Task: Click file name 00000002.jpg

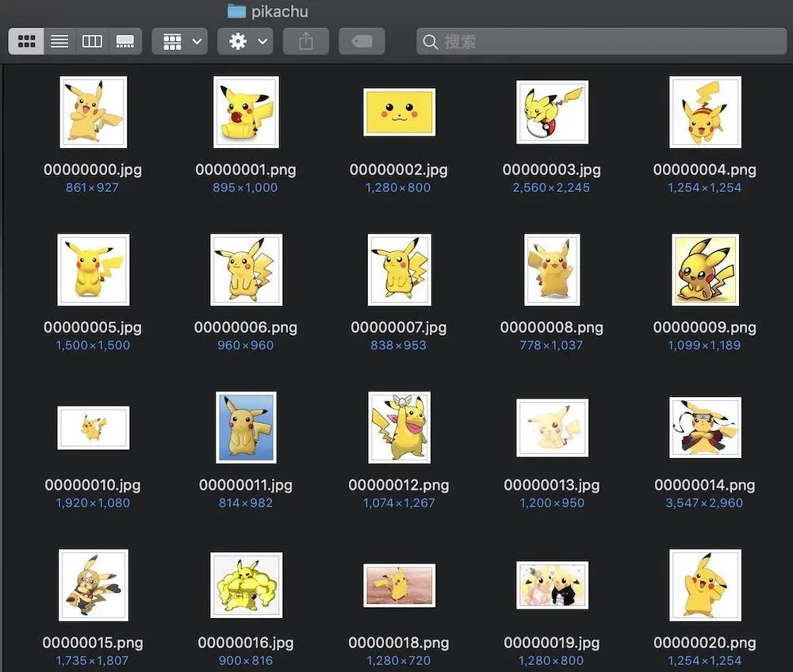Action: pyautogui.click(x=399, y=170)
